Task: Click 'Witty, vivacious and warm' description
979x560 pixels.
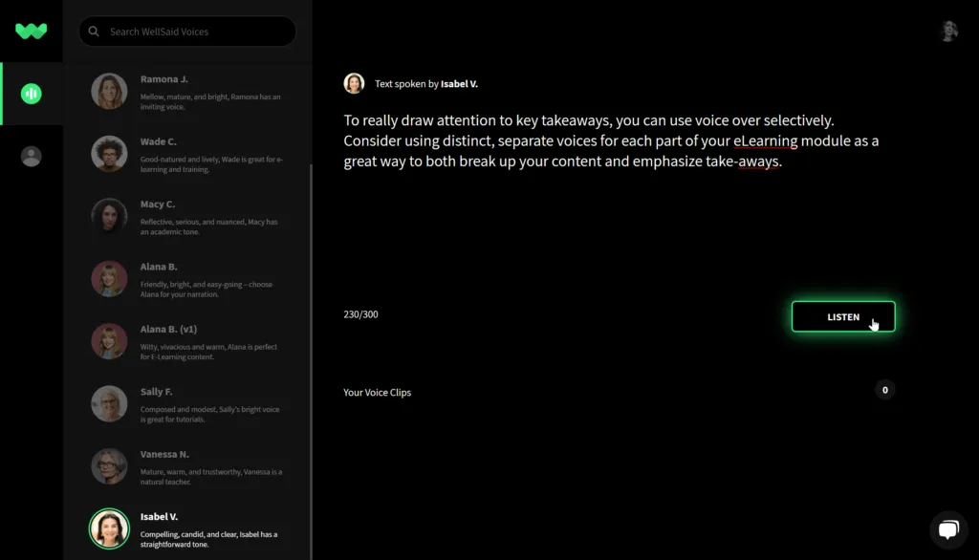Action: tap(208, 352)
